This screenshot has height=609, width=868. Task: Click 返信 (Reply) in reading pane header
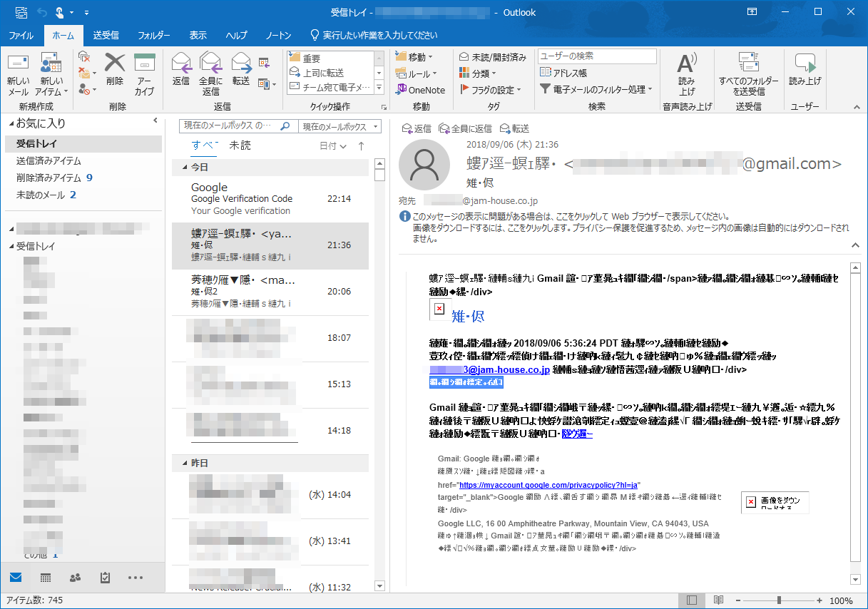(x=417, y=128)
